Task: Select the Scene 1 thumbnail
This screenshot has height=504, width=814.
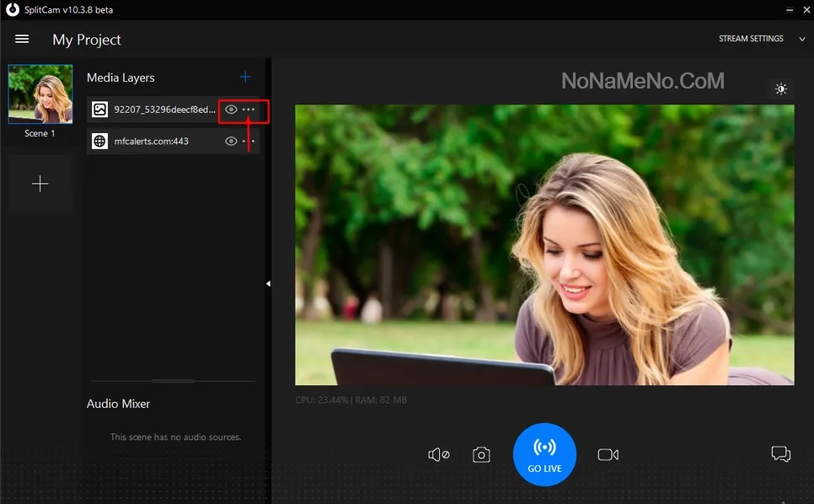Action: pos(40,95)
